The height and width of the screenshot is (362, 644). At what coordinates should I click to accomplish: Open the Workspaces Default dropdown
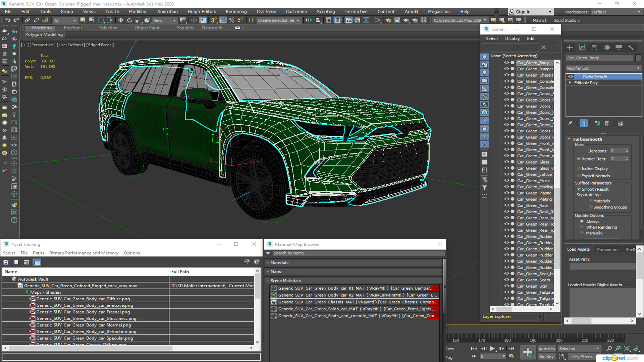pos(616,12)
